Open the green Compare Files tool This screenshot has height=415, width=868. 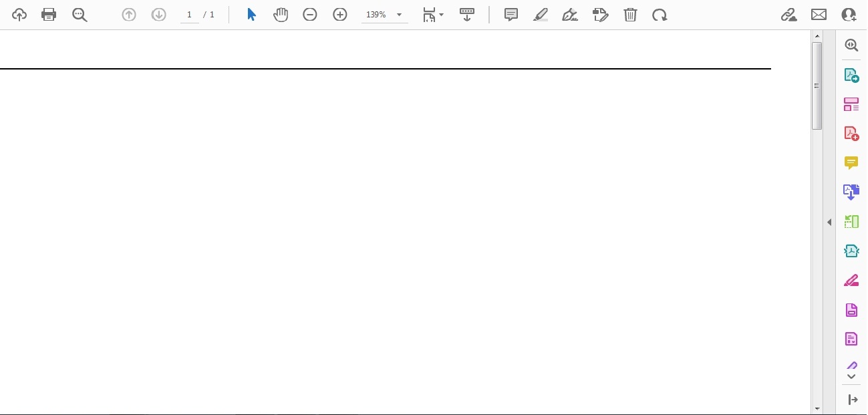851,222
